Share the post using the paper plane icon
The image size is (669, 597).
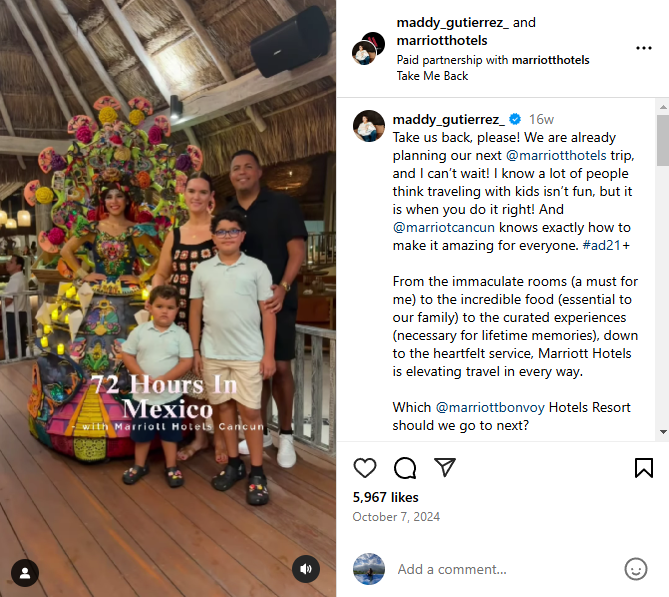[x=445, y=467]
